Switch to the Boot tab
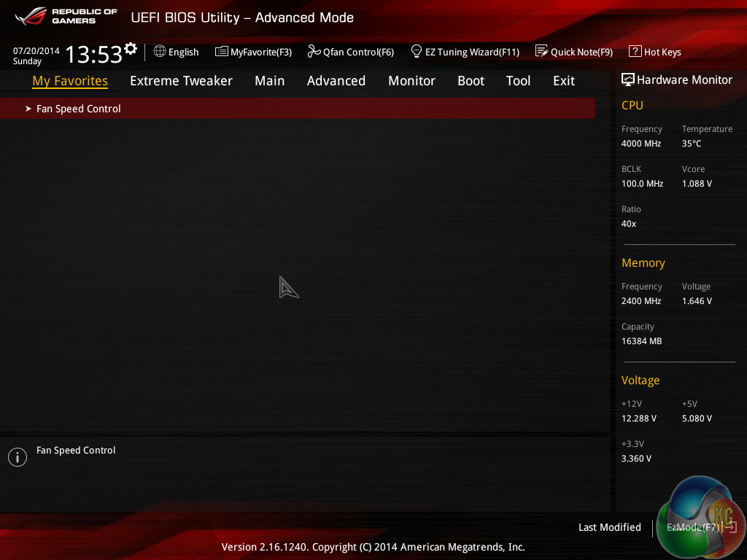The image size is (747, 560). (x=471, y=81)
